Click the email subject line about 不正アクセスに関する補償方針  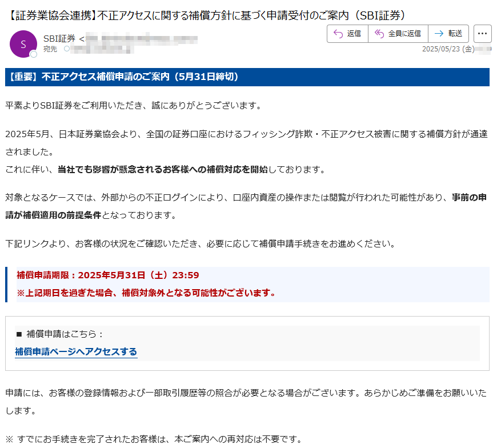point(206,15)
